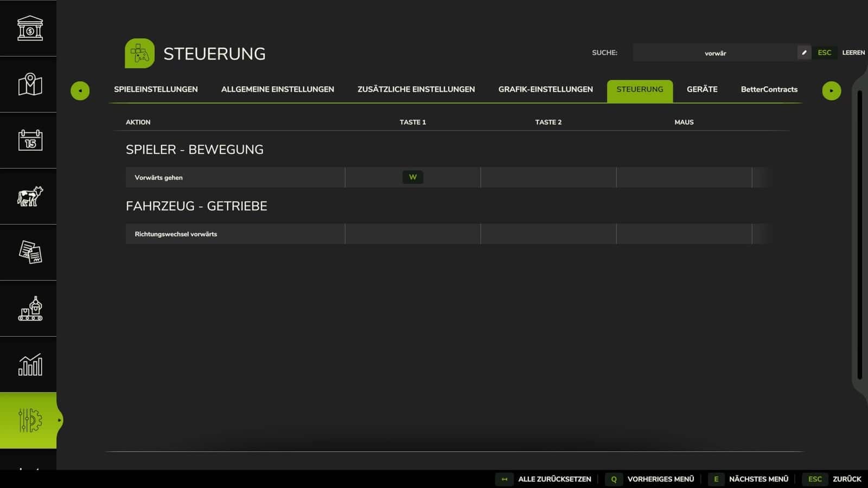Viewport: 868px width, 488px height.
Task: Open Grafik-Einstellungen tab
Action: pyautogui.click(x=546, y=89)
